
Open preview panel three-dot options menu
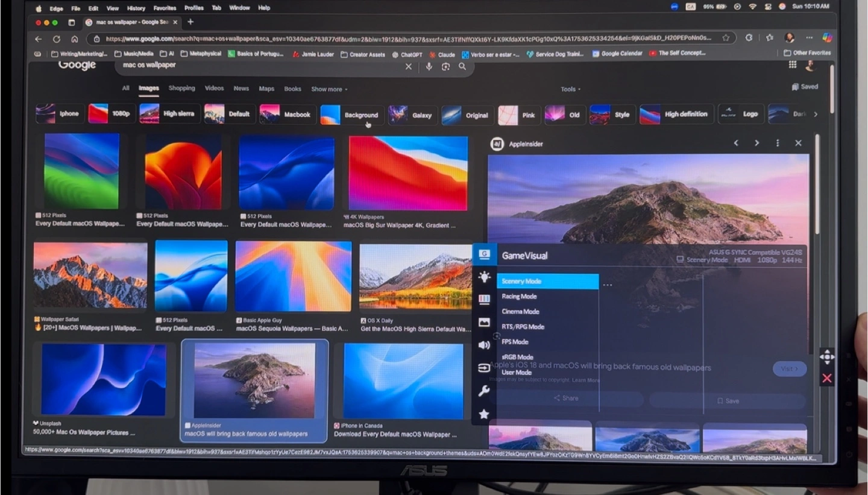pyautogui.click(x=778, y=143)
